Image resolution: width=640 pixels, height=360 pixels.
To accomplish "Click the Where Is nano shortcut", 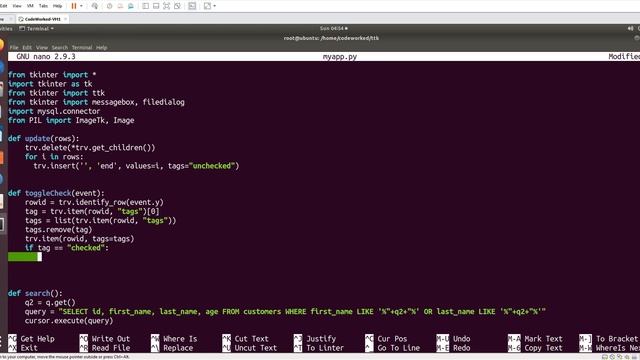I will (x=174, y=339).
